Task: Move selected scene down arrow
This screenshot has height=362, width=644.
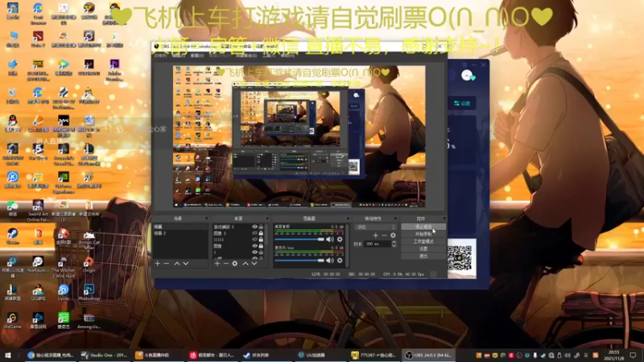Action: [x=186, y=264]
